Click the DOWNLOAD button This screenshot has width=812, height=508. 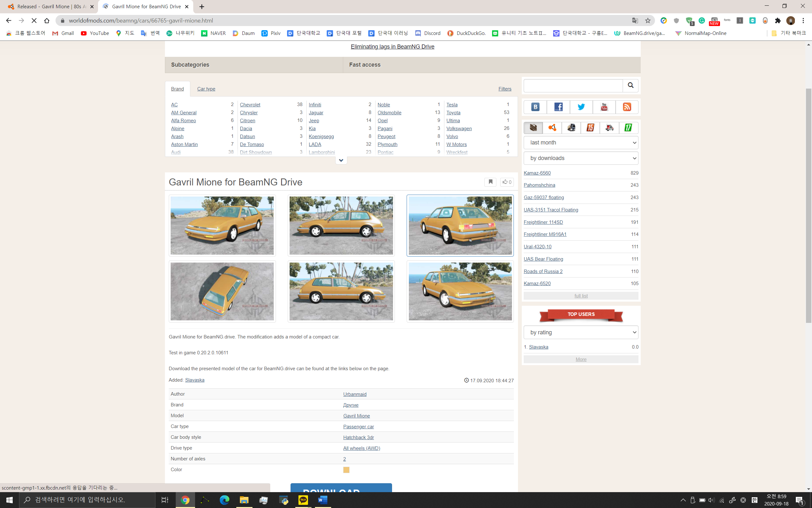pos(341,488)
